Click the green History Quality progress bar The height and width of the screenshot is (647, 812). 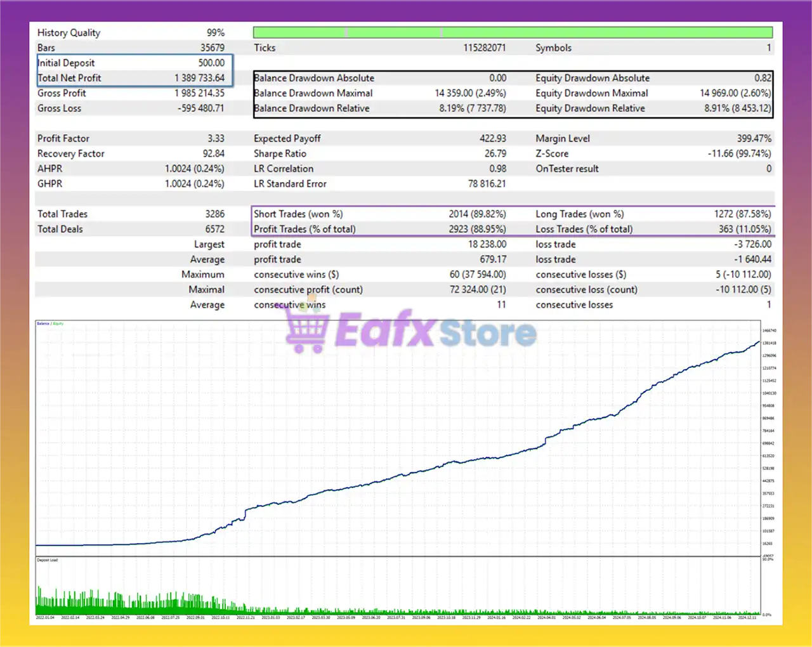pyautogui.click(x=513, y=32)
